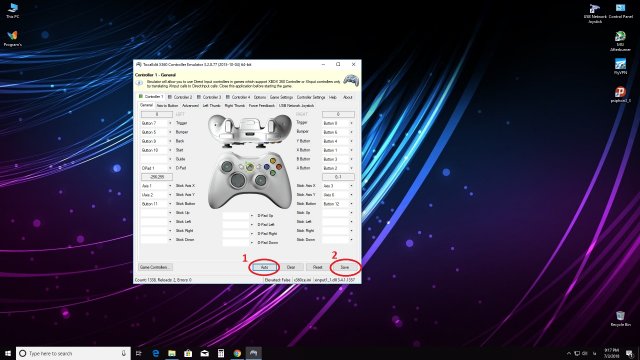Open the Options tab
Screen dimensions: 640x360
pyautogui.click(x=260, y=97)
